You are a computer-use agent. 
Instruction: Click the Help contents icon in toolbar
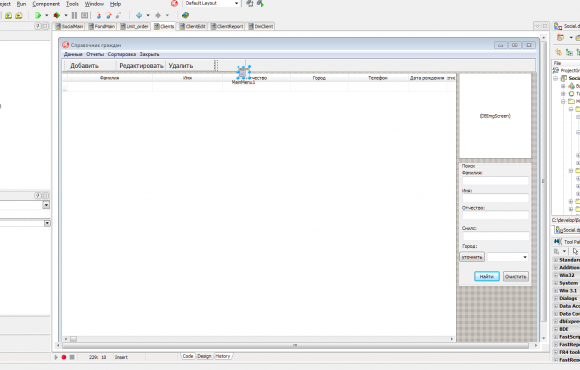[185, 15]
